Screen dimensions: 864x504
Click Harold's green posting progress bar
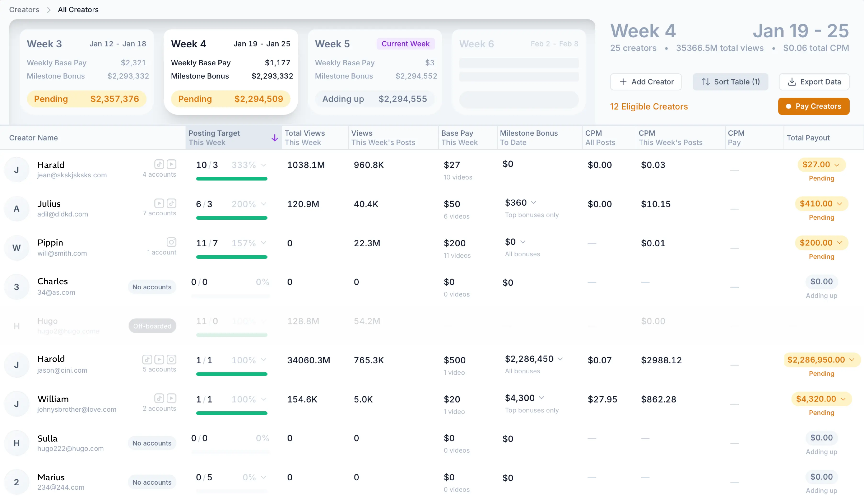tap(232, 374)
